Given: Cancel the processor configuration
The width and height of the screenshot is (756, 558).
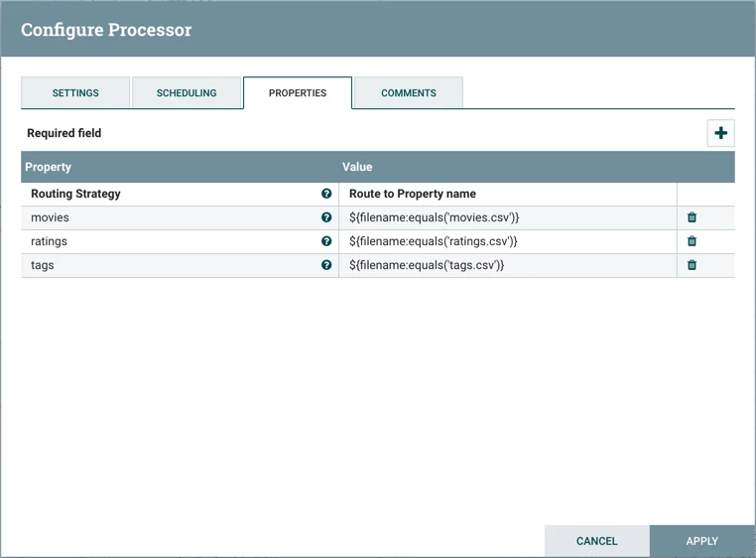Looking at the screenshot, I should (x=597, y=541).
